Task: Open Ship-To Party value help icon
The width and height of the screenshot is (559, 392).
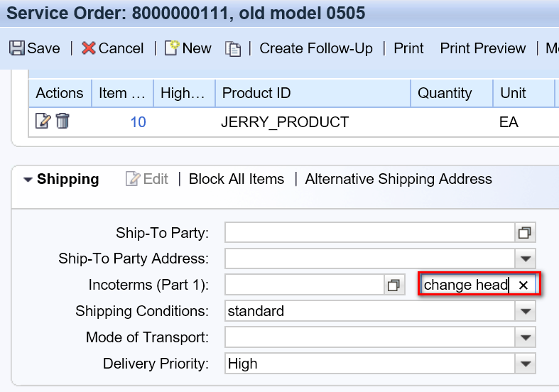Action: pyautogui.click(x=525, y=233)
